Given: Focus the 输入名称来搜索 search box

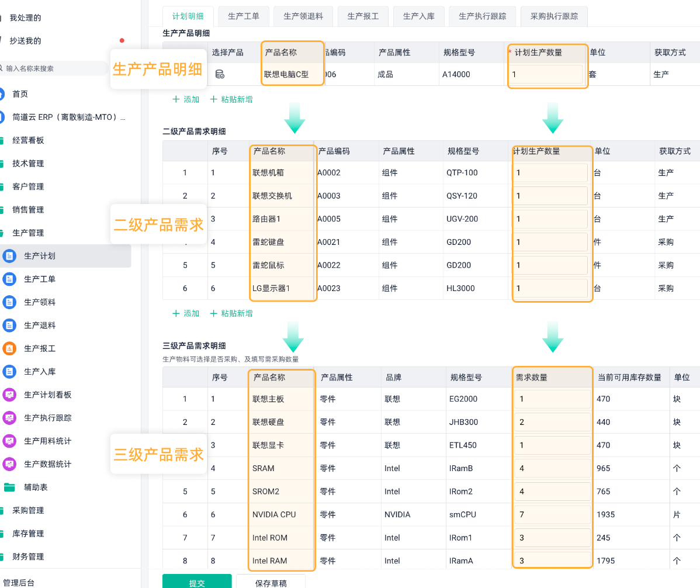Looking at the screenshot, I should [x=54, y=68].
